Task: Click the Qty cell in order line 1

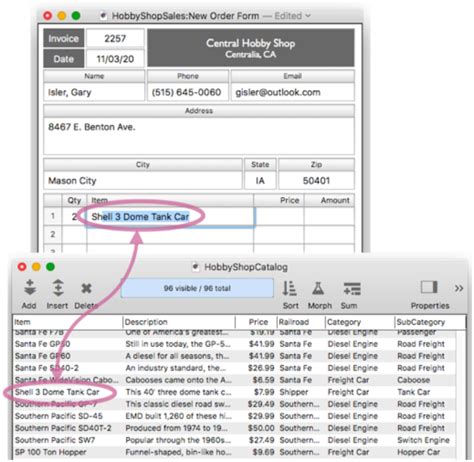Action: click(x=74, y=217)
